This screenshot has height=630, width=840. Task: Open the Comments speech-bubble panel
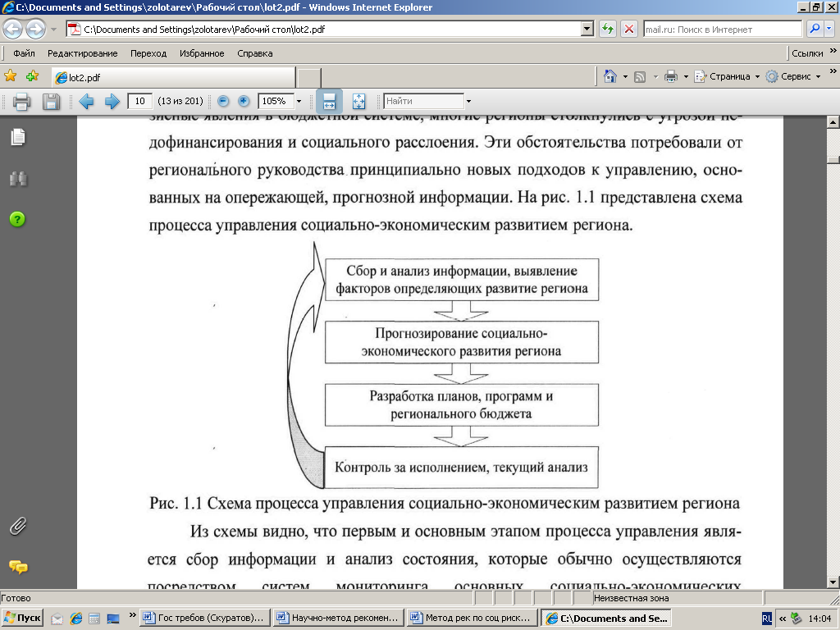(x=18, y=567)
